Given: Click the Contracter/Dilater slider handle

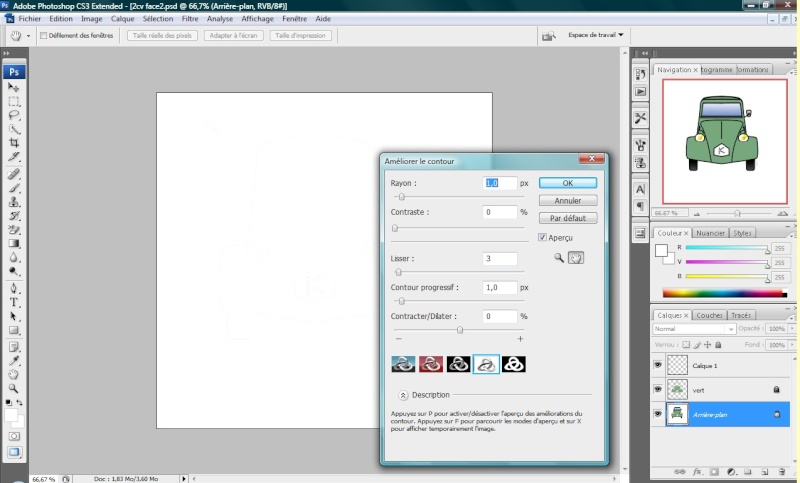Looking at the screenshot, I should pos(460,330).
